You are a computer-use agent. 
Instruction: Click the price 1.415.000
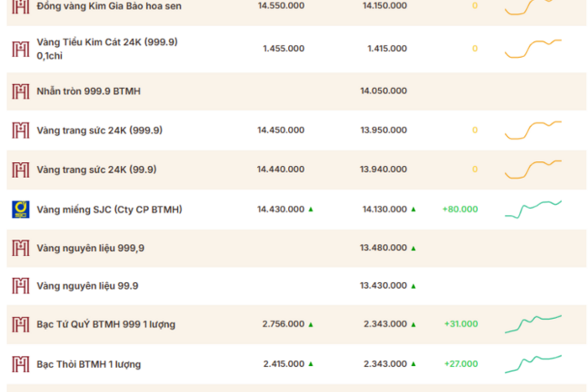[x=387, y=49]
